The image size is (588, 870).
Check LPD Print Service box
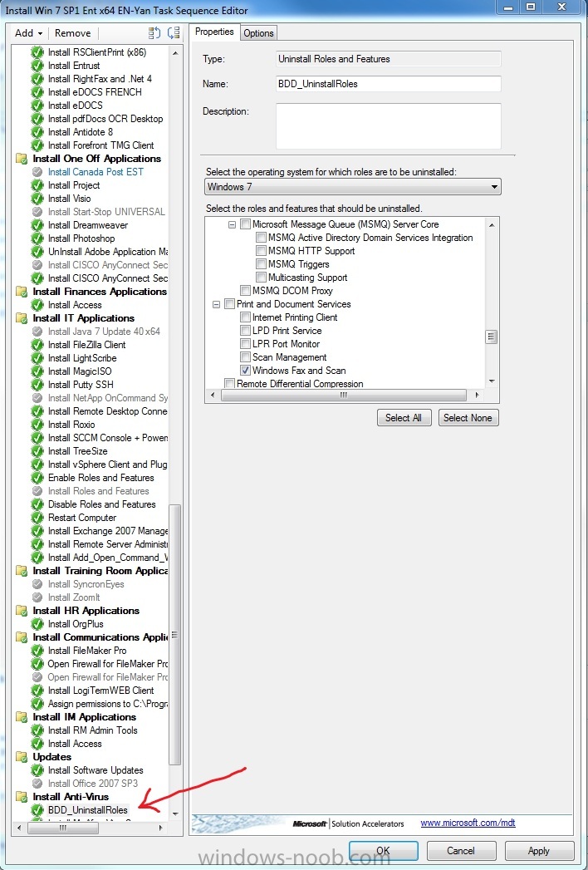point(245,331)
